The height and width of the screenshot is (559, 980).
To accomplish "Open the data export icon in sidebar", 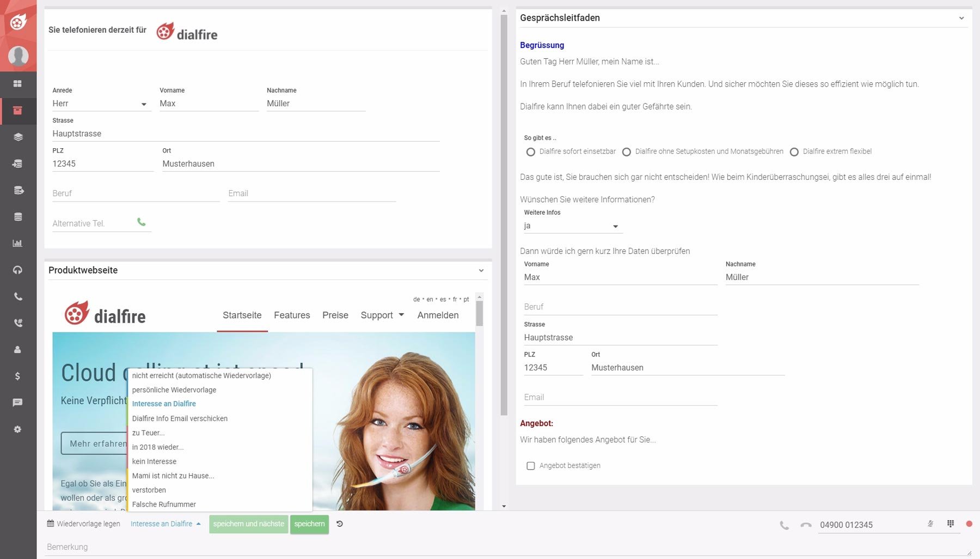I will (x=18, y=190).
